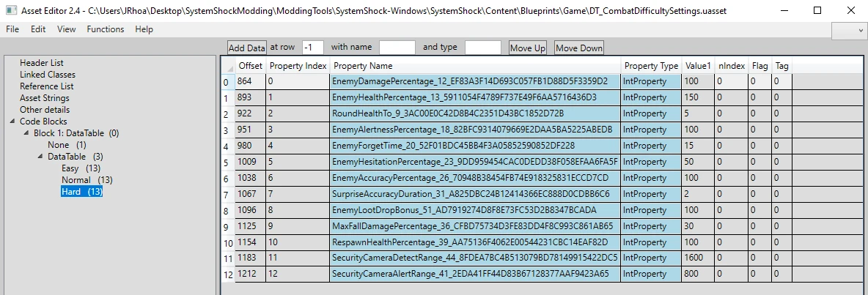Viewport: 868px width, 295px height.
Task: Sort by Property Type column header
Action: coord(651,66)
